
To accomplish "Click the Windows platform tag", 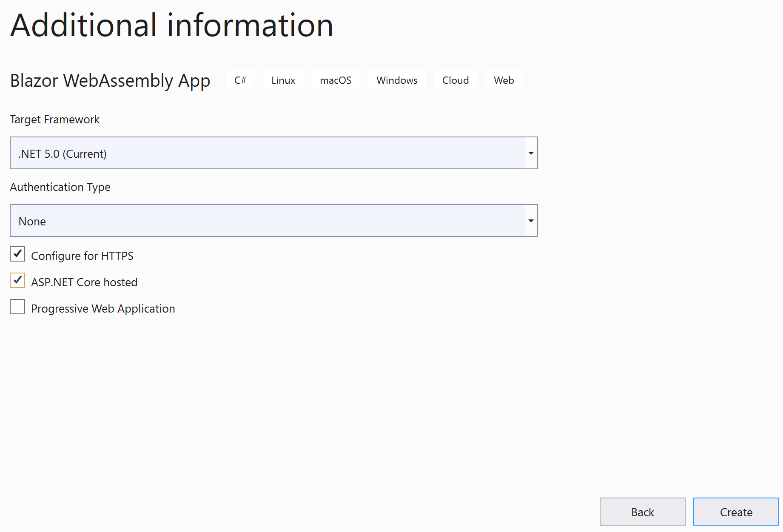I will [397, 80].
